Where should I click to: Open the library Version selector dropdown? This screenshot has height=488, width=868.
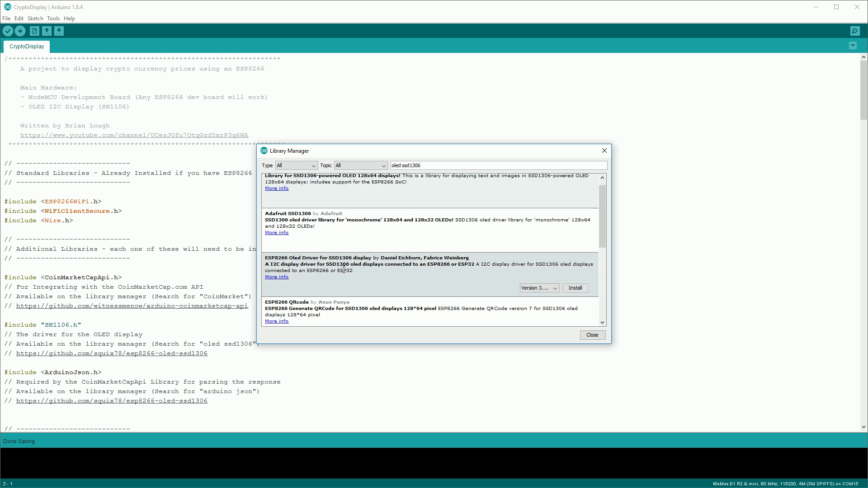pyautogui.click(x=539, y=288)
